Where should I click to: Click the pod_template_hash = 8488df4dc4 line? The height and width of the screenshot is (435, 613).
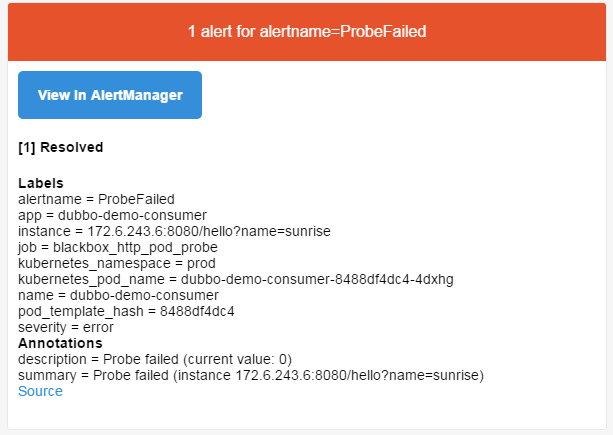tap(126, 311)
